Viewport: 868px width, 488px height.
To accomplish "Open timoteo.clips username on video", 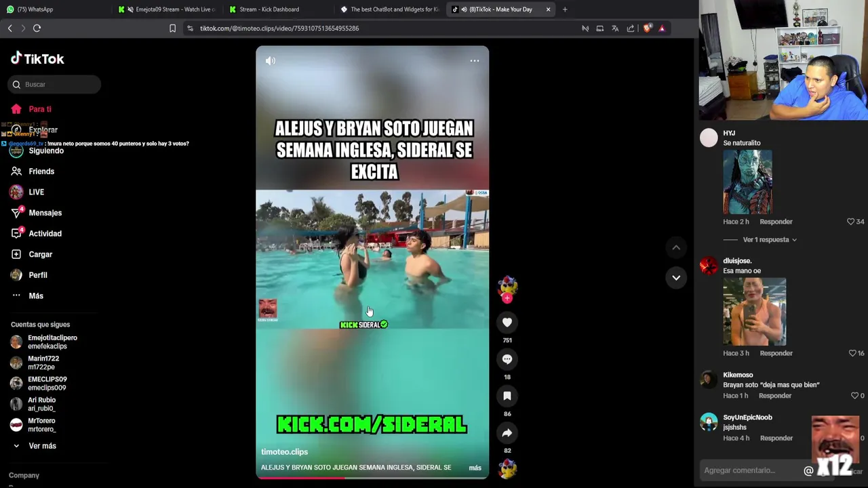I will pyautogui.click(x=284, y=452).
